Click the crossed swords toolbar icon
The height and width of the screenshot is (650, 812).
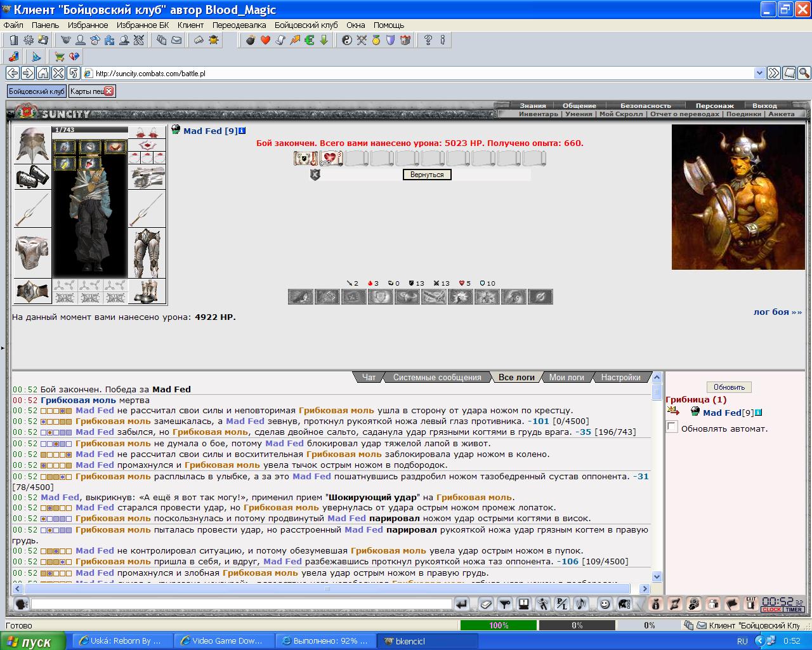[x=362, y=40]
